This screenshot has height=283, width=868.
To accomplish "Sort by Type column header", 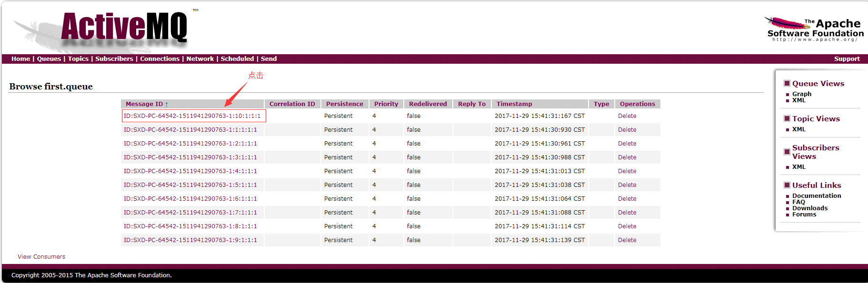I will (601, 104).
